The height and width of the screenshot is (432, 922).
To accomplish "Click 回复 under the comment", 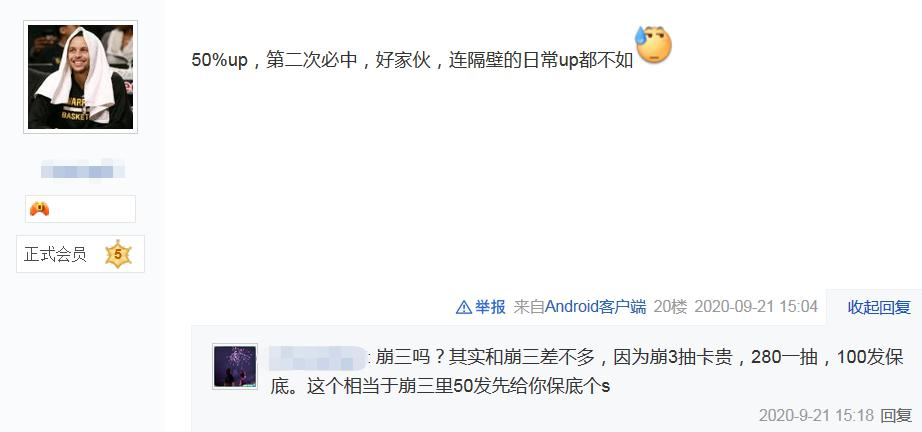I will pyautogui.click(x=896, y=416).
